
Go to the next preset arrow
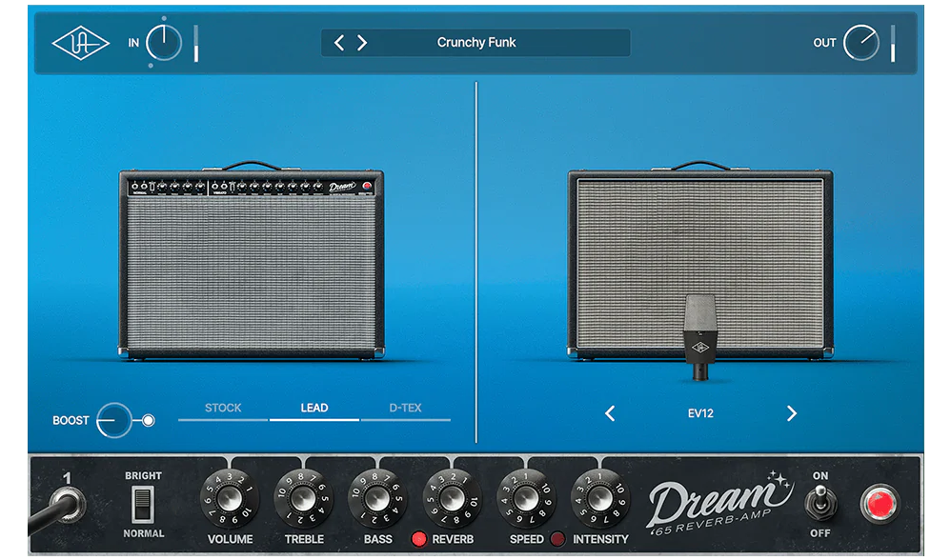click(362, 43)
